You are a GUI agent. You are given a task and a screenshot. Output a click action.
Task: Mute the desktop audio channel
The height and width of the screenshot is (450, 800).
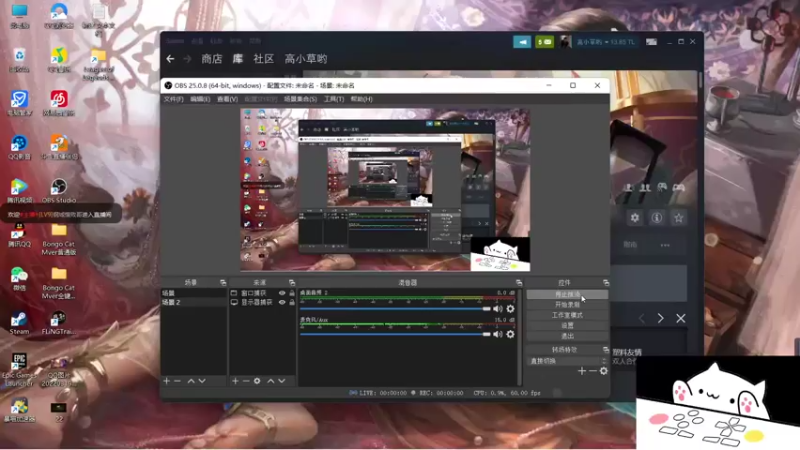[x=498, y=309]
